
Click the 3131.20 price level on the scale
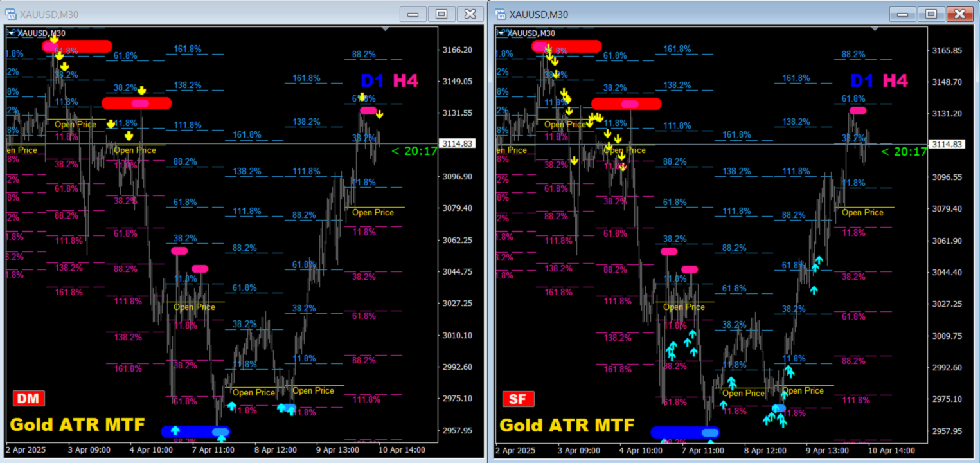click(948, 113)
